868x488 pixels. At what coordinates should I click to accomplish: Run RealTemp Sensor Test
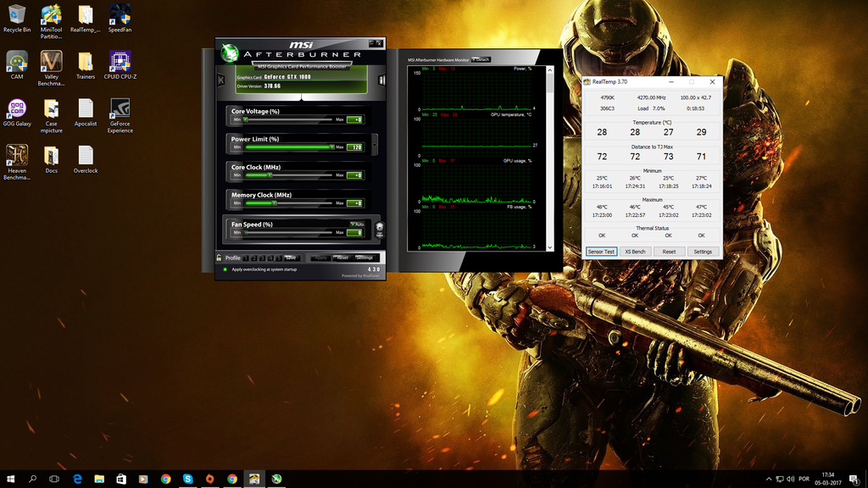601,252
